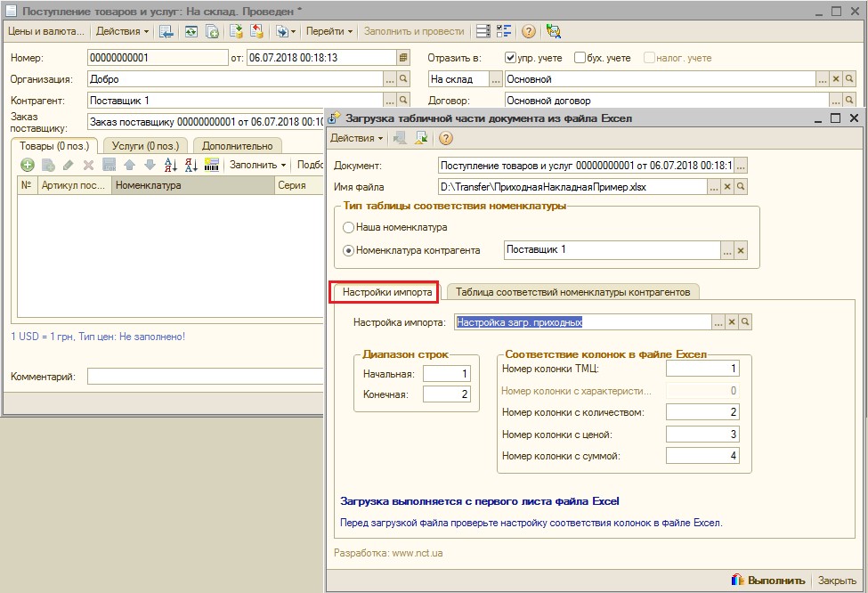Screen dimensions: 868x593
Task: Open the create-based-on dropdown arrow icon
Action: pos(286,31)
